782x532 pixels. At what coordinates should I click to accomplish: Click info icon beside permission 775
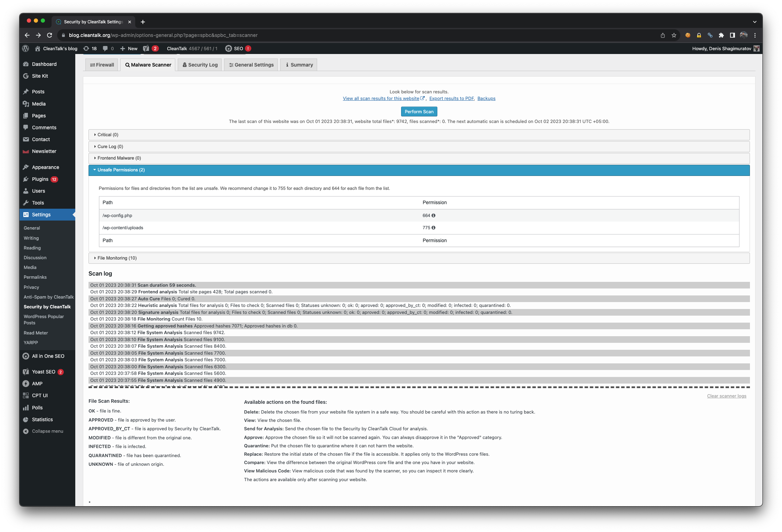[x=434, y=228]
